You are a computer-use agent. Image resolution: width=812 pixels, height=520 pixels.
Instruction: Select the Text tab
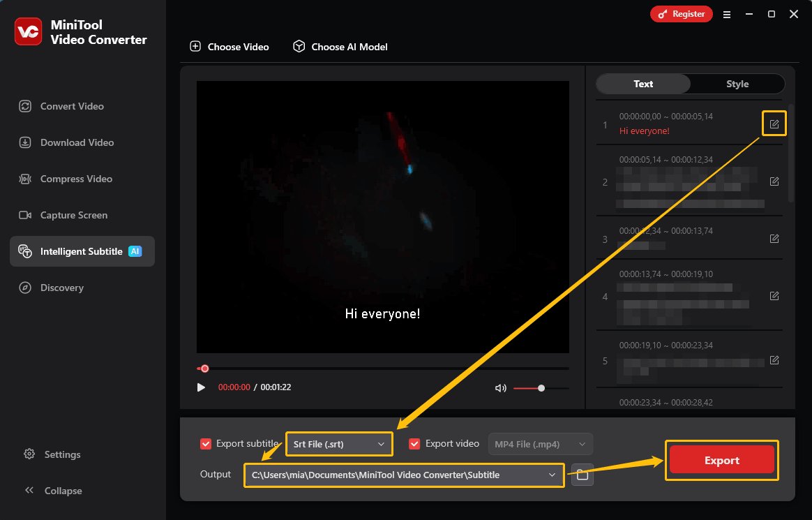pos(643,84)
